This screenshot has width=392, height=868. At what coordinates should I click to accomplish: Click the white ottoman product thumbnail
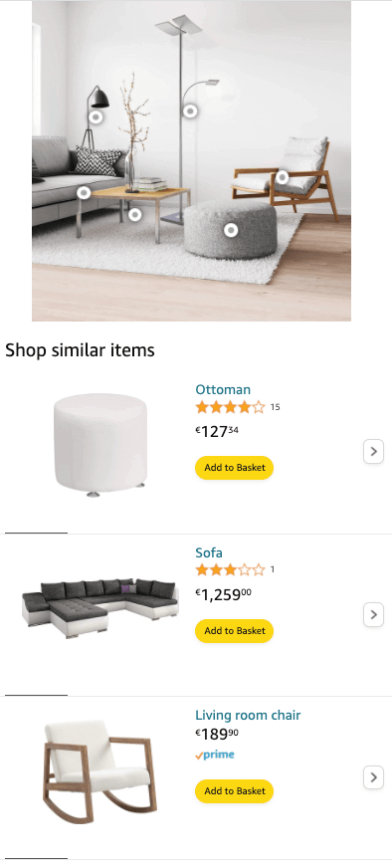click(100, 445)
